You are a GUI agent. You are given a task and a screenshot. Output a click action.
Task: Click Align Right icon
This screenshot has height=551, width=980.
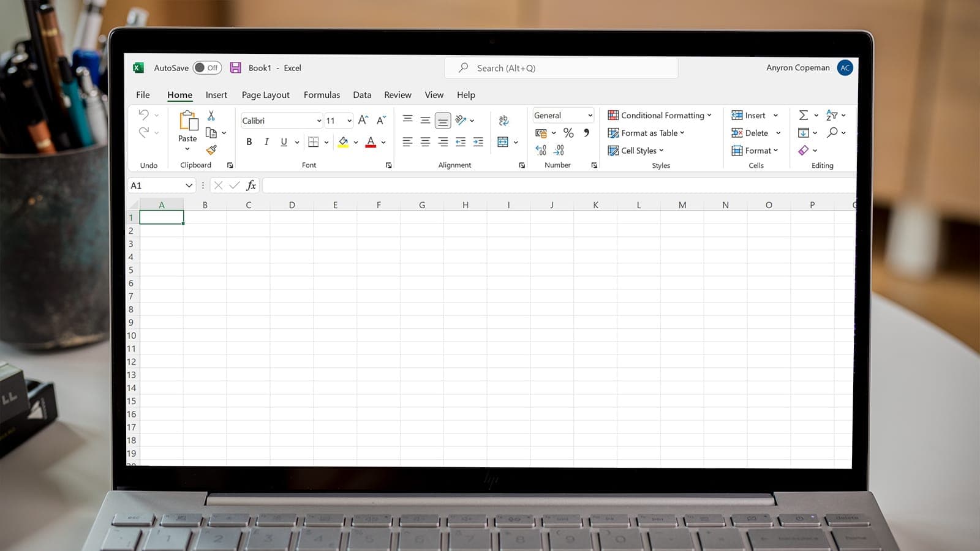[x=443, y=142]
